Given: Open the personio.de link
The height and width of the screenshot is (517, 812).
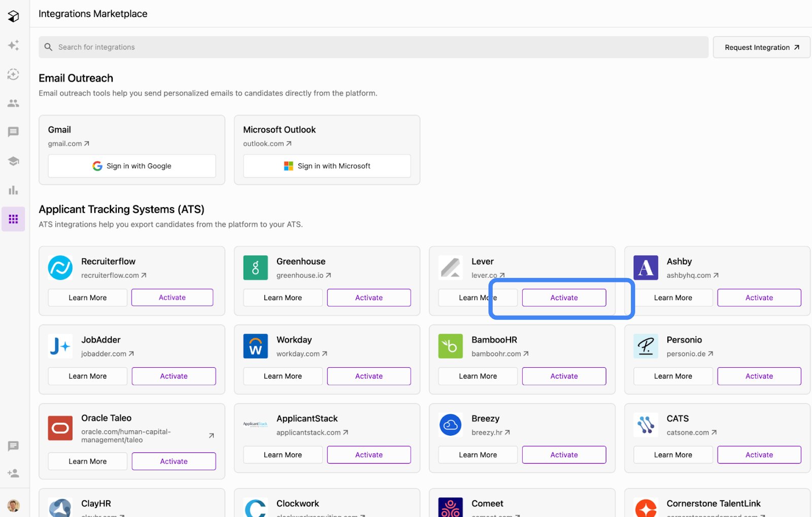Looking at the screenshot, I should click(690, 354).
